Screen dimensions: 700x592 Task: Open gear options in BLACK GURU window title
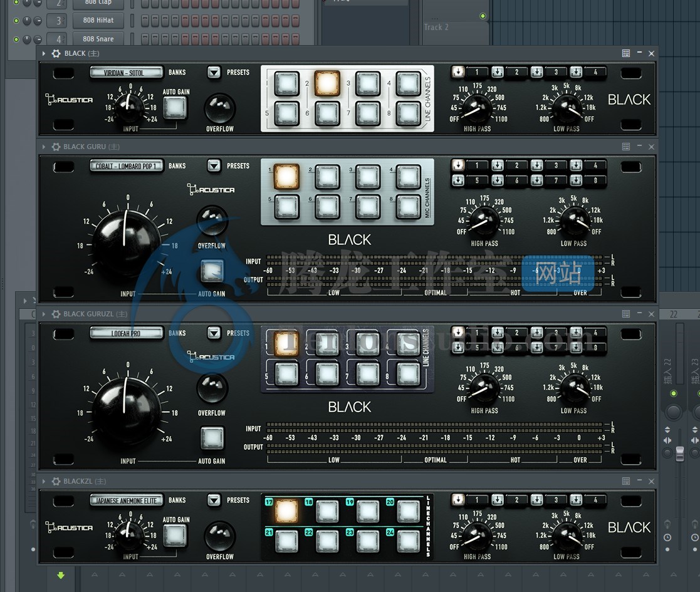point(56,147)
